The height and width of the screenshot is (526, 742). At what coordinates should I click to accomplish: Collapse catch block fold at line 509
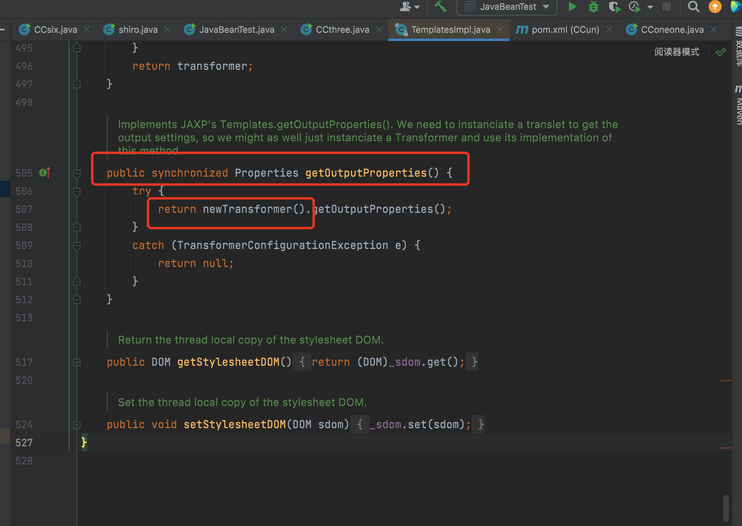pos(77,246)
